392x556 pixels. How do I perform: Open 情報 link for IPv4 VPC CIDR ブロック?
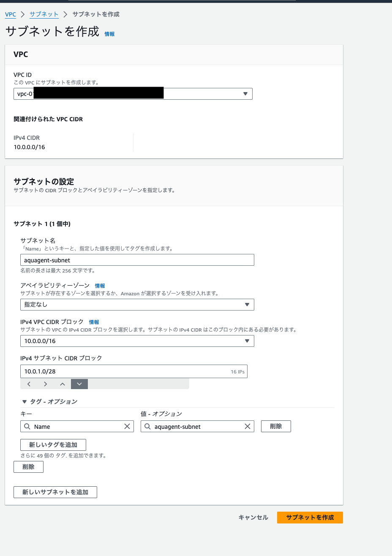(94, 322)
